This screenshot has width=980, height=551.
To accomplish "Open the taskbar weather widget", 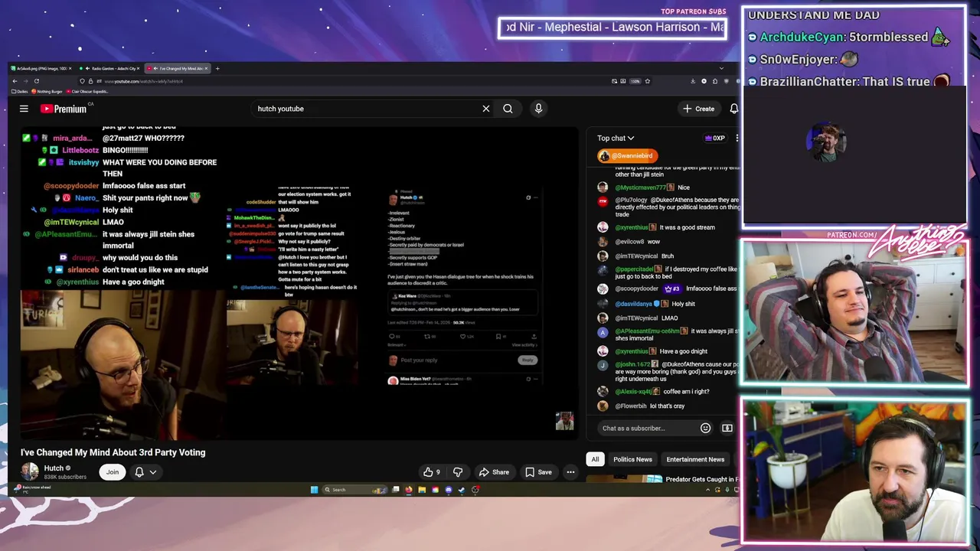I will pos(34,487).
